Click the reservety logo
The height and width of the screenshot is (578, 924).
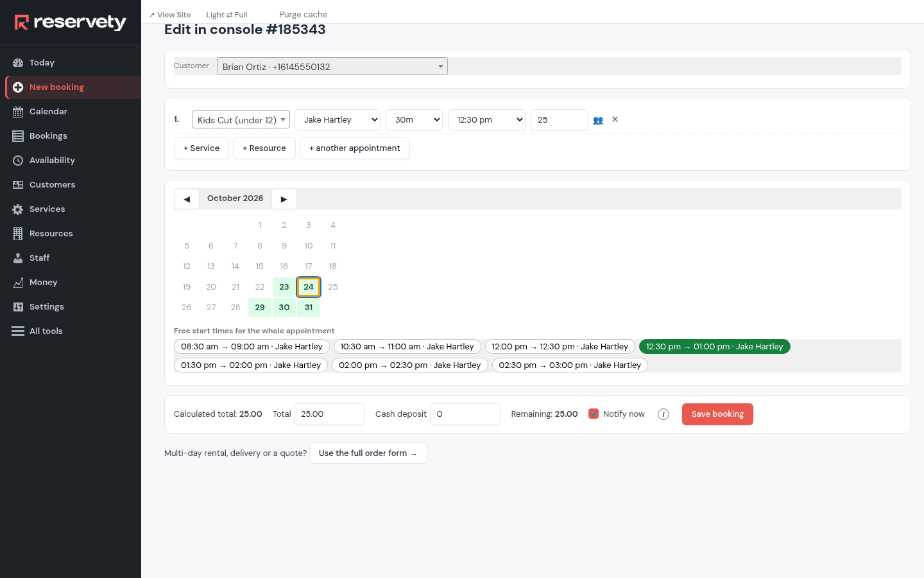[x=71, y=22]
